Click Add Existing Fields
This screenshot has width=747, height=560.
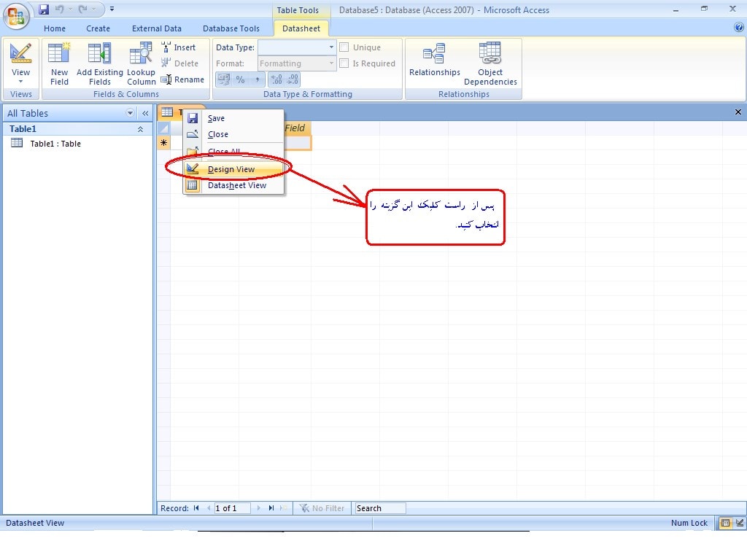pyautogui.click(x=99, y=64)
